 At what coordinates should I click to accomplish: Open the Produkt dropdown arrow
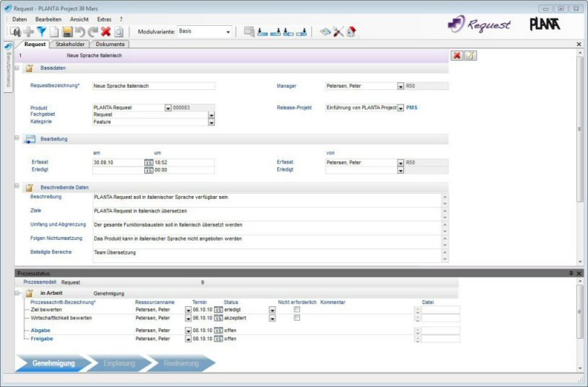point(168,108)
